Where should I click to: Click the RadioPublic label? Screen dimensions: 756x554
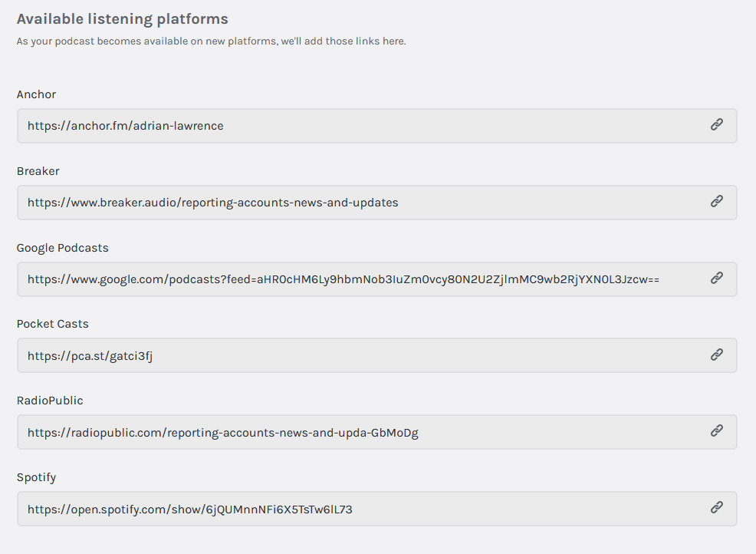point(50,401)
